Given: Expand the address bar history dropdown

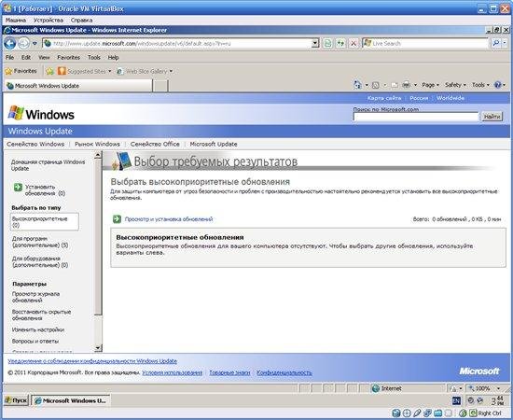Looking at the screenshot, I should click(315, 43).
